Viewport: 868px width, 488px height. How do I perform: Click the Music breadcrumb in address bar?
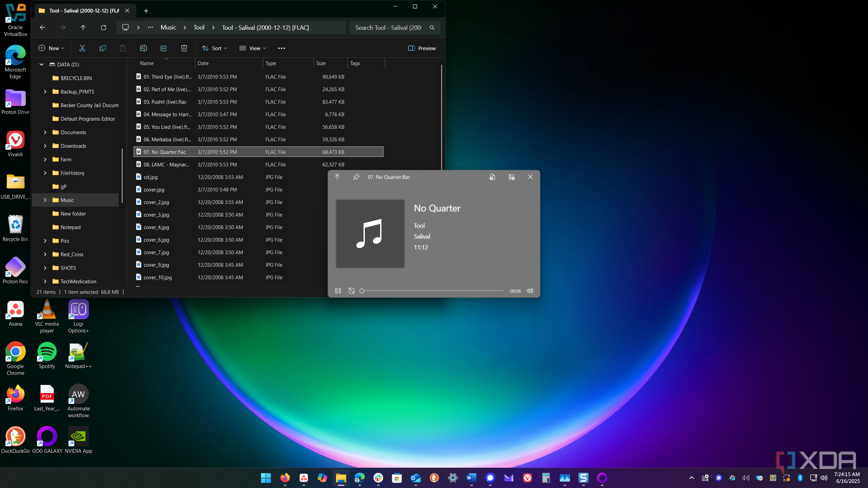(168, 27)
